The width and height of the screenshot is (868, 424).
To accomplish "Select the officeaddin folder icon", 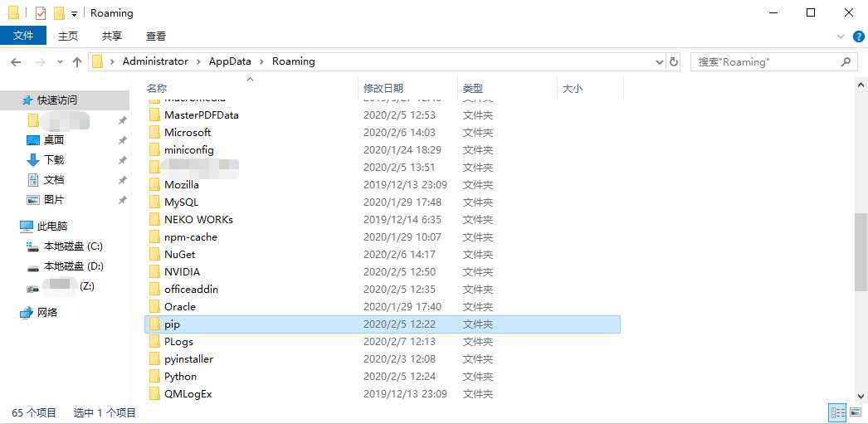I will (x=154, y=290).
